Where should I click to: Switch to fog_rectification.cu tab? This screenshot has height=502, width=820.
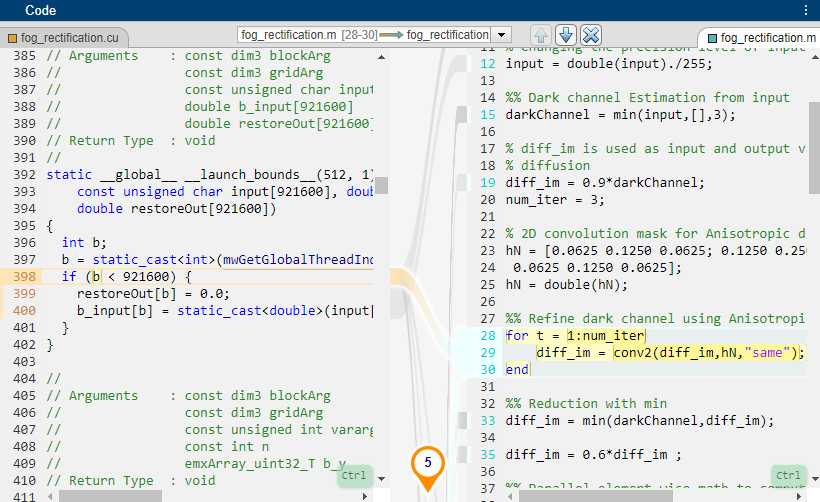click(x=70, y=38)
